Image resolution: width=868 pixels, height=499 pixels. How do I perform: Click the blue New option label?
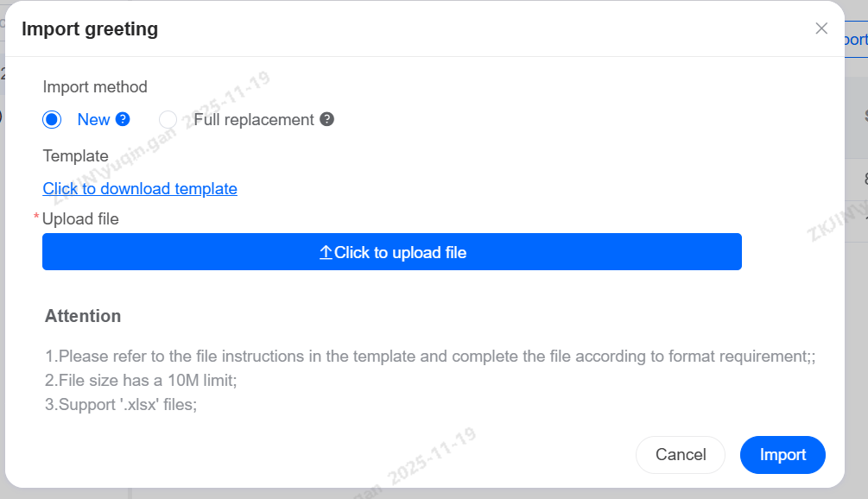tap(93, 120)
